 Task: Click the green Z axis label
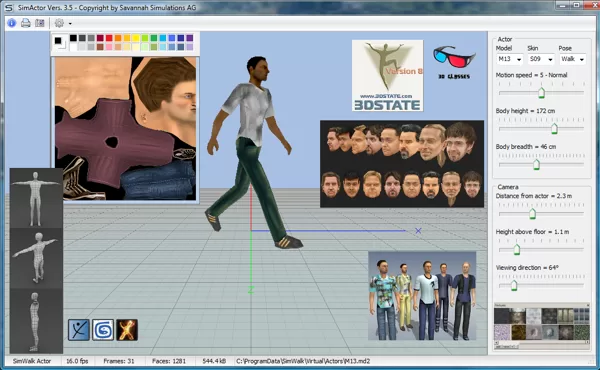pyautogui.click(x=251, y=290)
